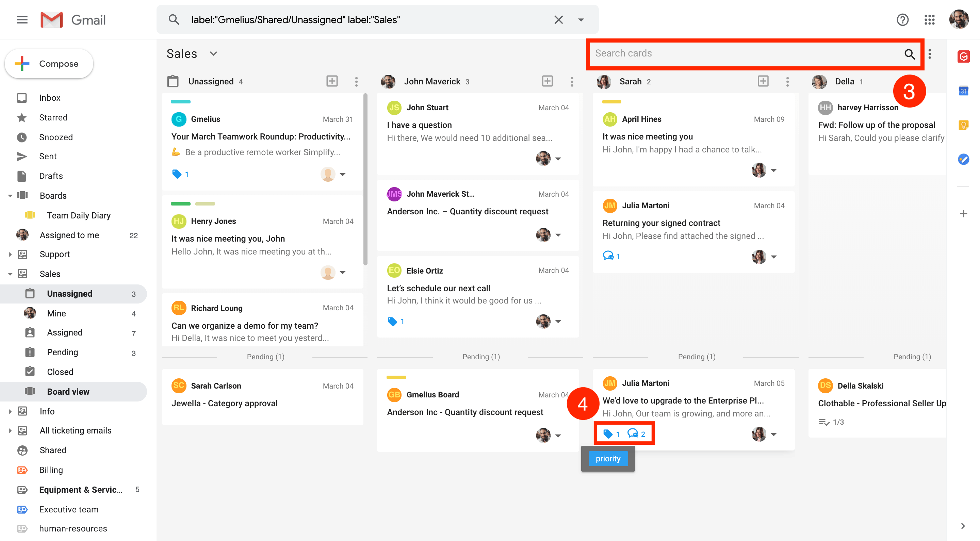Add a card to Sarah column
Screen dimensions: 980x541
763,81
